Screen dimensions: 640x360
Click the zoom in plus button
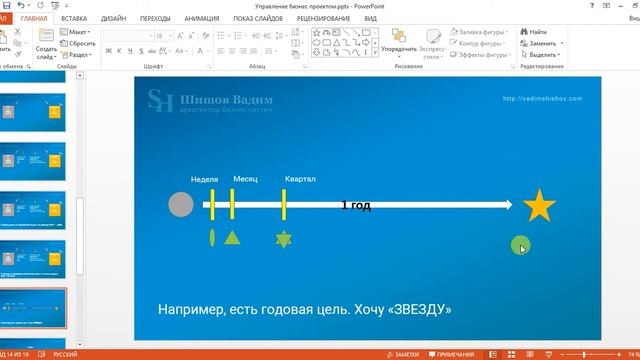click(619, 354)
